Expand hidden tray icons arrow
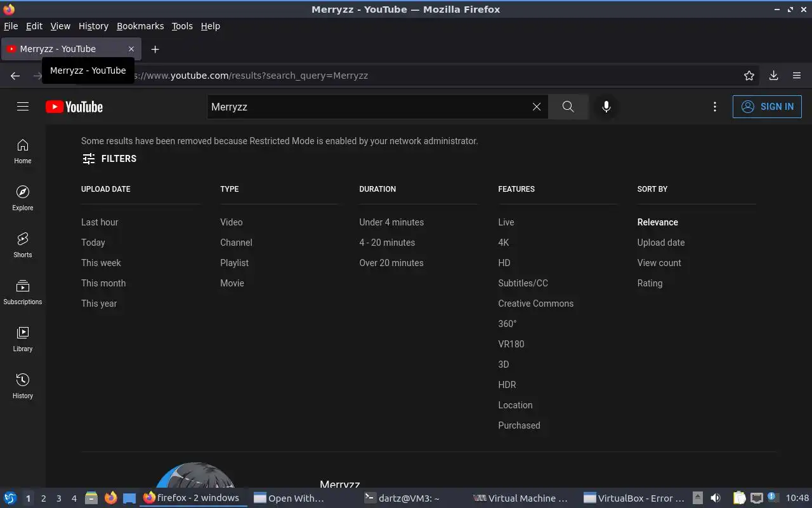The height and width of the screenshot is (508, 812). pyautogui.click(x=697, y=498)
